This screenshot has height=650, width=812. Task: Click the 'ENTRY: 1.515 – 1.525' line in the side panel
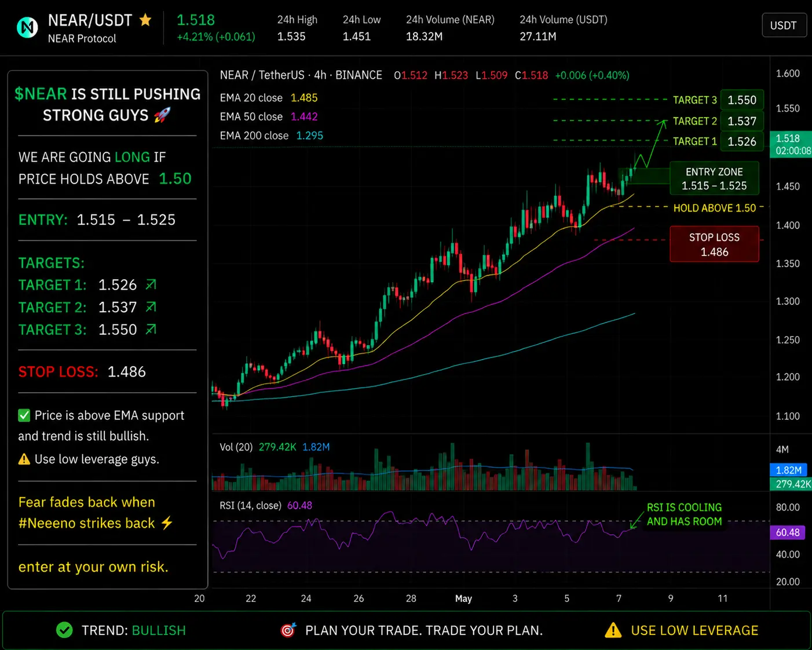tap(97, 220)
